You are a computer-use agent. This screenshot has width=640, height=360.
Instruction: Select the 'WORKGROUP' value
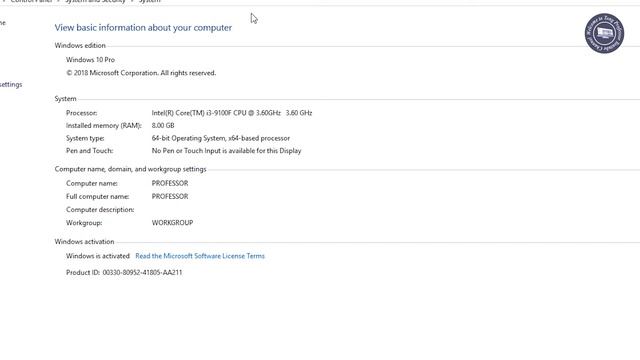[x=172, y=223]
